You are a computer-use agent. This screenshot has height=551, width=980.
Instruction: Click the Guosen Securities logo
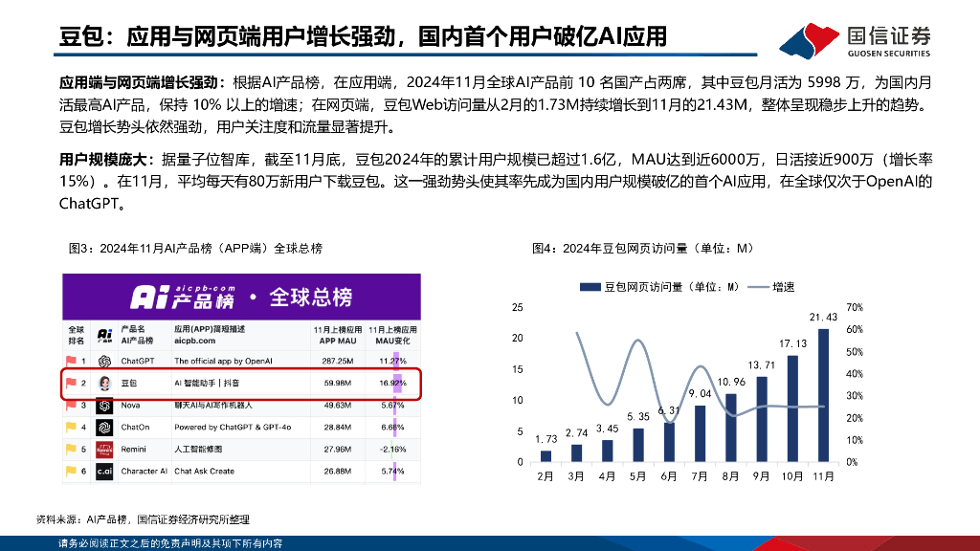[x=856, y=40]
